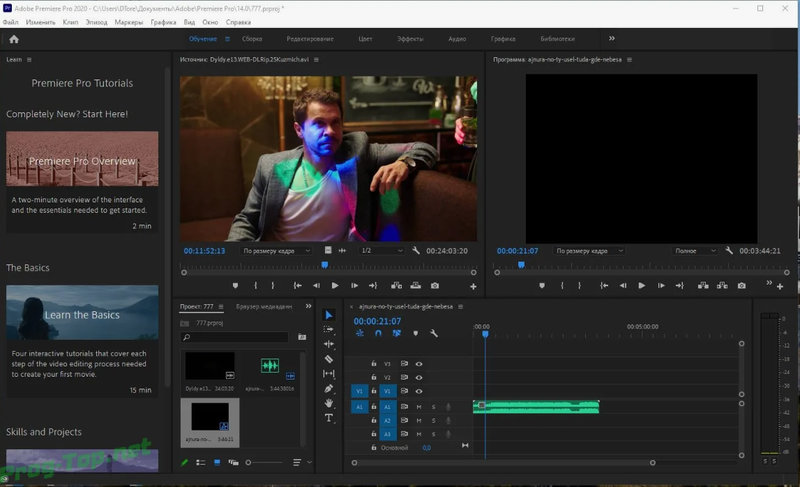Toggle visibility eye of track V3

pyautogui.click(x=419, y=364)
